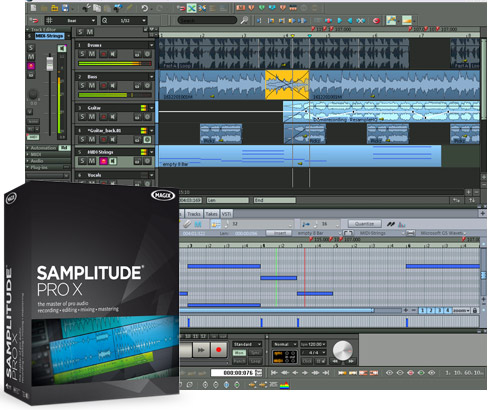Open the zoom dropdown in MIDI editor
Image resolution: width=500 pixels, height=410 pixels.
[461, 310]
